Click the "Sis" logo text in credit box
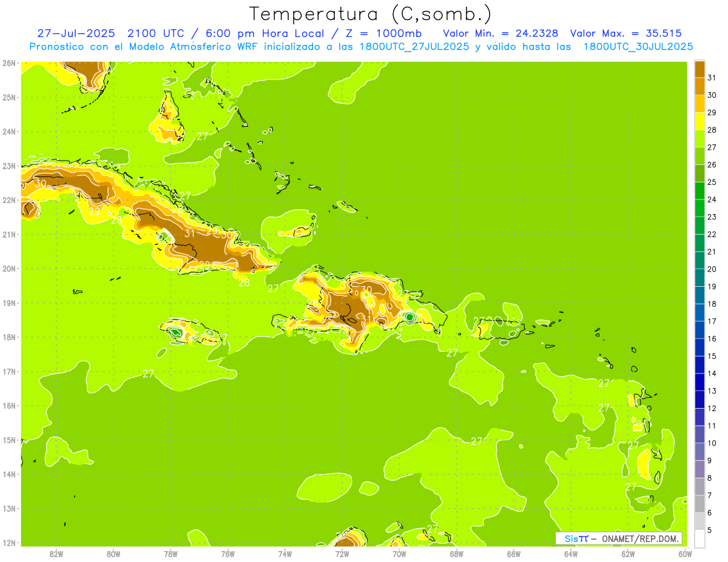 (571, 538)
